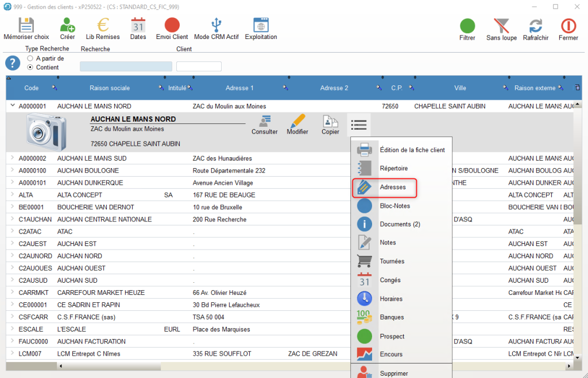Open Lib Remises euro icon
The image size is (588, 378).
103,26
